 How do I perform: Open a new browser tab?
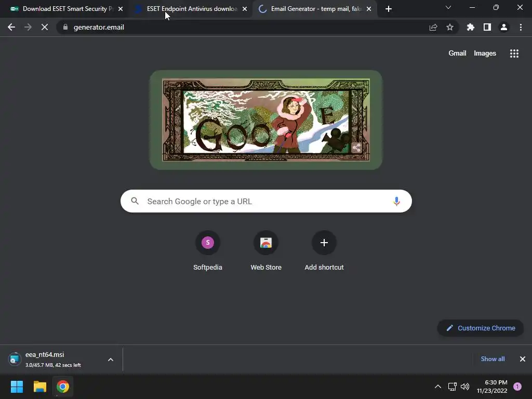pos(389,9)
